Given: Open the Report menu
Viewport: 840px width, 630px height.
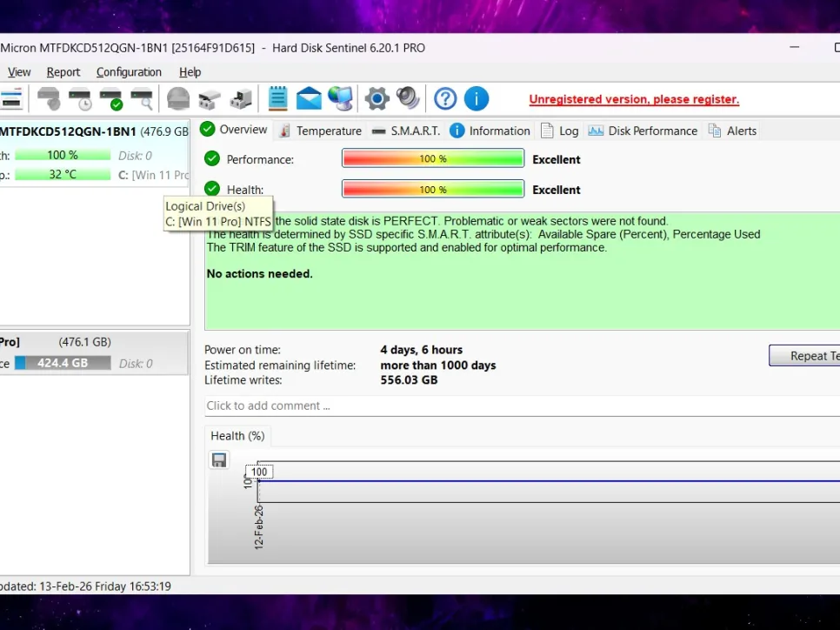Looking at the screenshot, I should (63, 72).
